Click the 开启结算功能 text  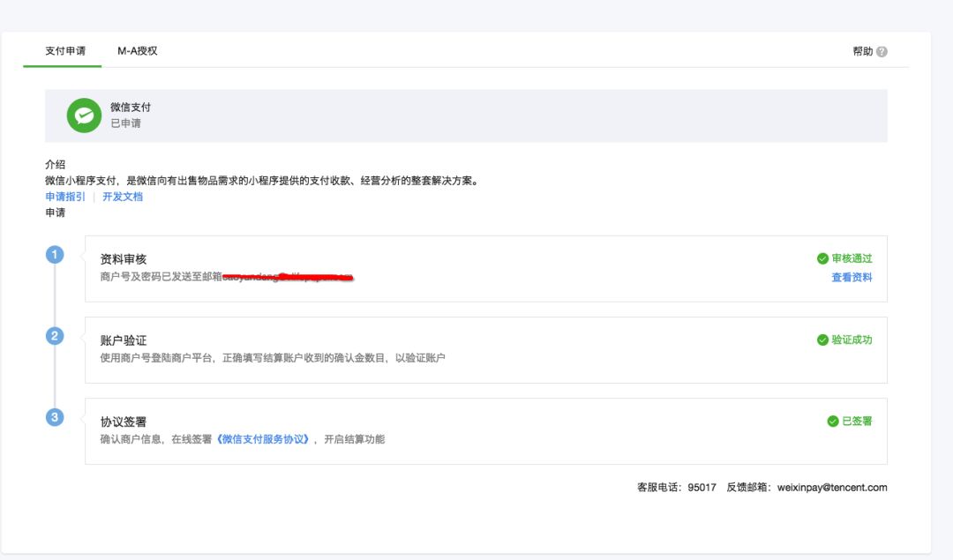point(355,439)
